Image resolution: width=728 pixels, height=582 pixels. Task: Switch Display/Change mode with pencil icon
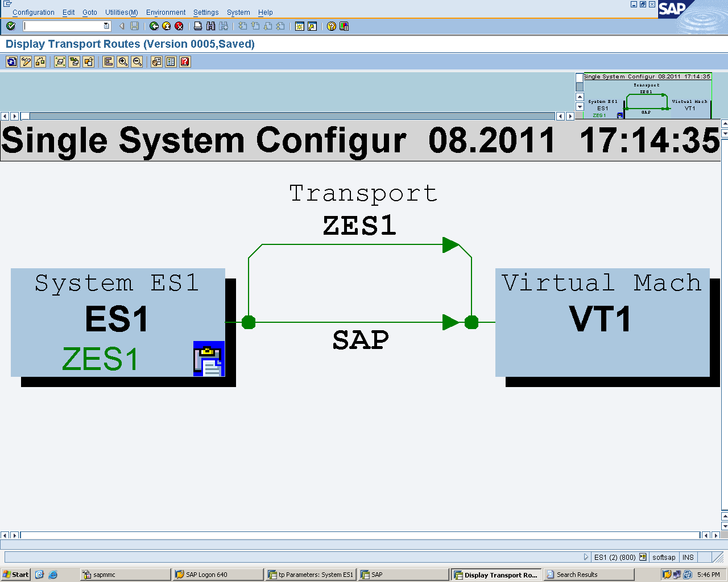click(26, 62)
